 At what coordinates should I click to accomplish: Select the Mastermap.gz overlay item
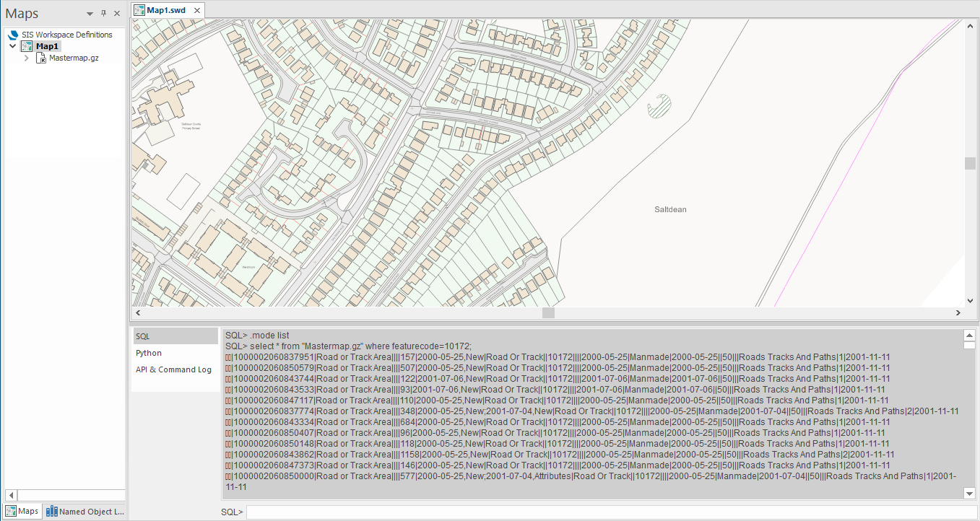(74, 58)
